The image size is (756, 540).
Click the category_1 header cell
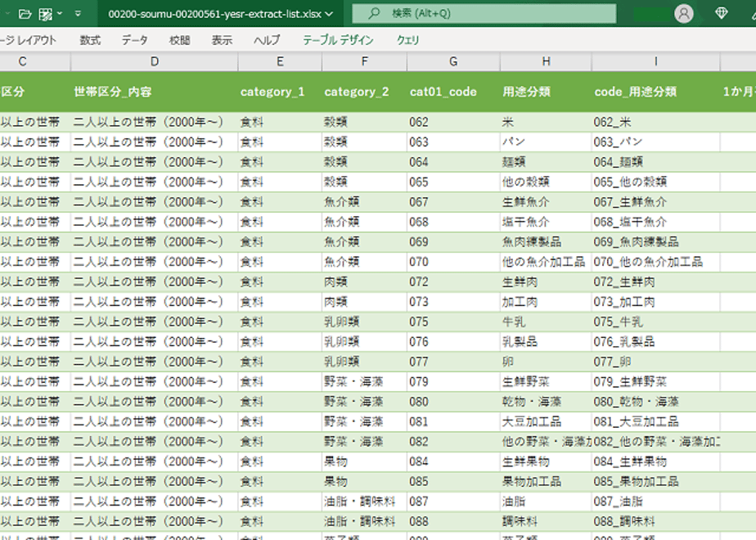[x=280, y=92]
